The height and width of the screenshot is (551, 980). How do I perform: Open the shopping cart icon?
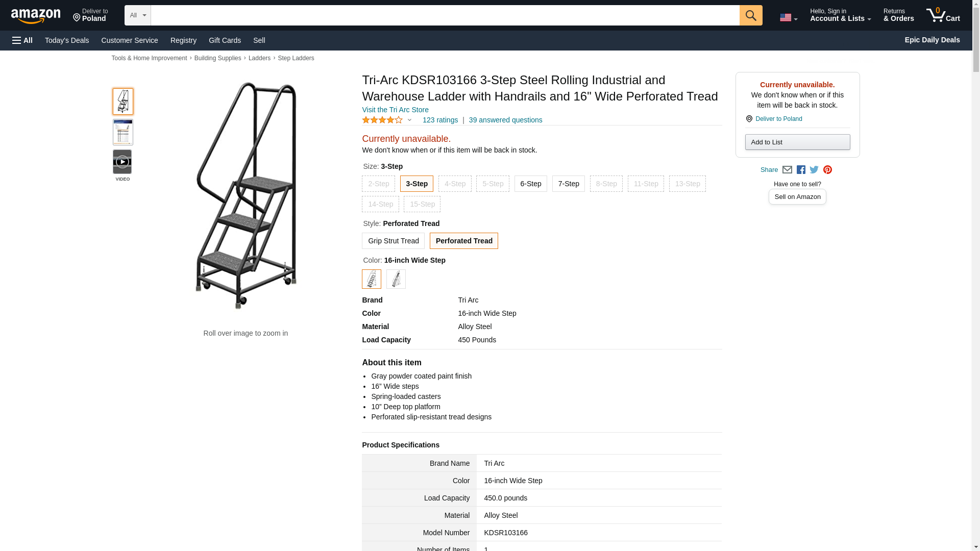point(943,15)
